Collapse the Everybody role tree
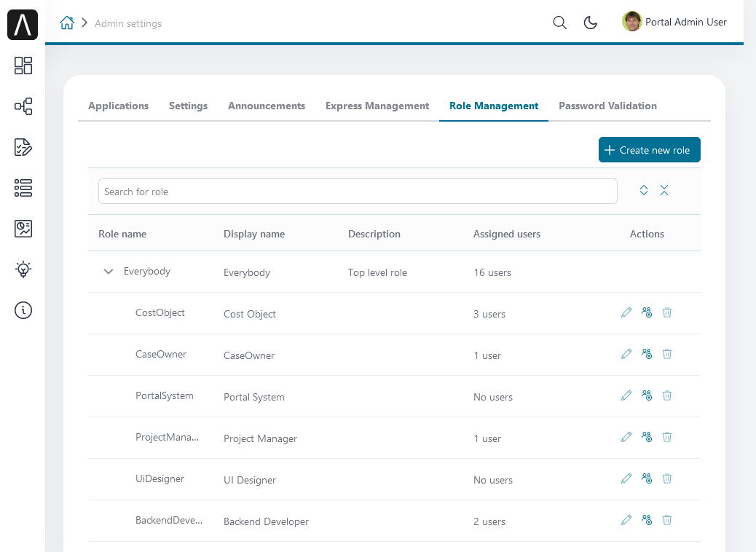Image resolution: width=756 pixels, height=552 pixels. pyautogui.click(x=109, y=272)
